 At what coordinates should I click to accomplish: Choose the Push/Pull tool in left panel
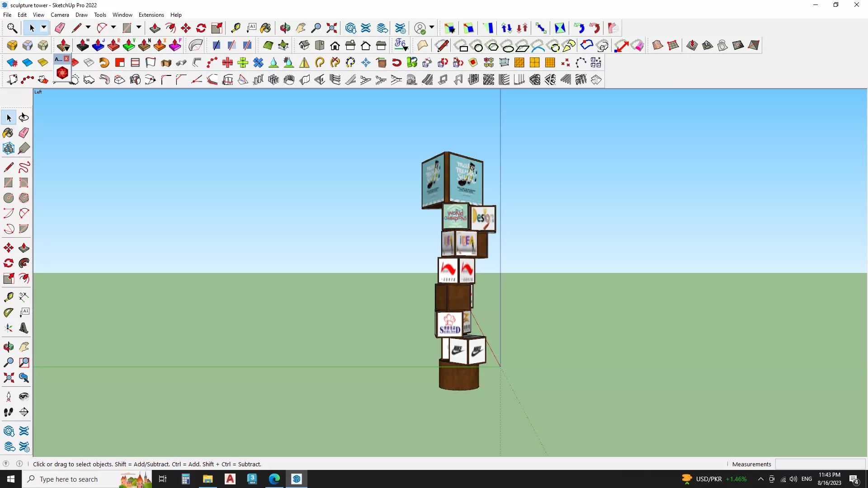pyautogui.click(x=24, y=248)
